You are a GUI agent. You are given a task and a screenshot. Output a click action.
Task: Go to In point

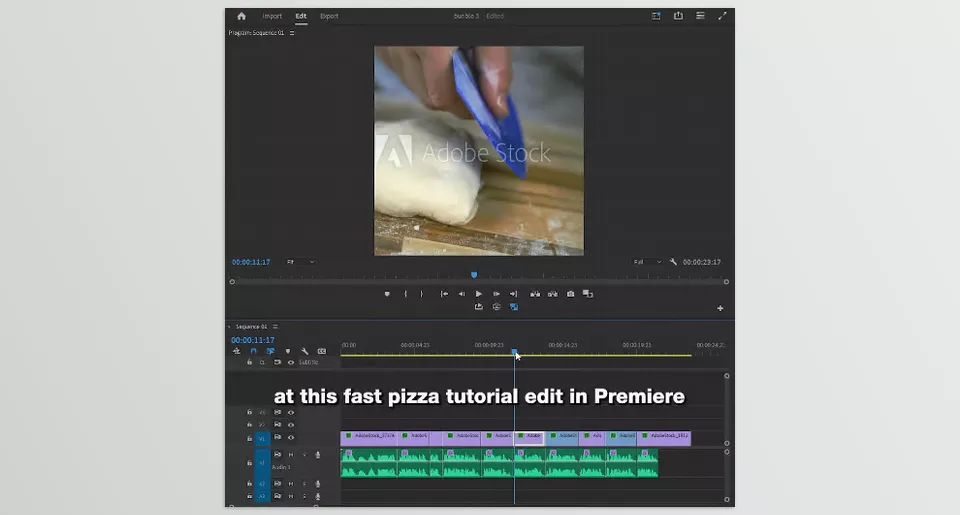pos(444,294)
